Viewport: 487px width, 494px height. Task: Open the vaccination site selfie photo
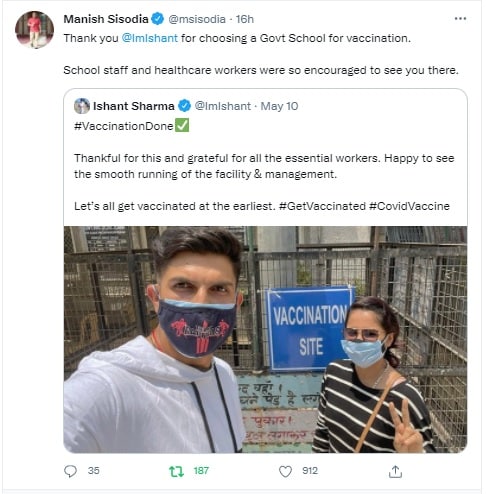pyautogui.click(x=265, y=339)
